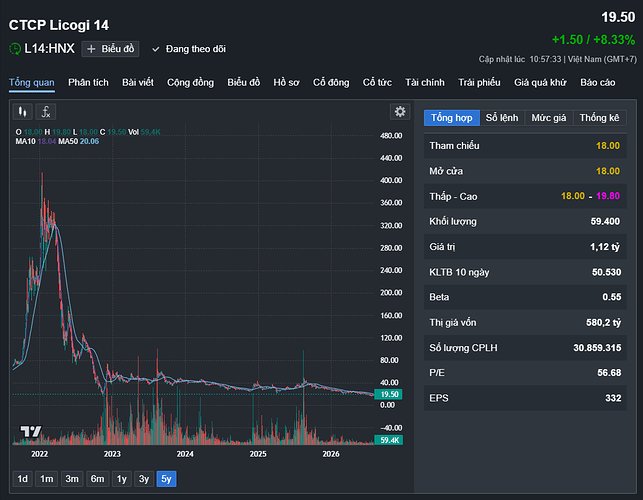Open the Báo cáo tab
This screenshot has width=643, height=500.
(597, 83)
